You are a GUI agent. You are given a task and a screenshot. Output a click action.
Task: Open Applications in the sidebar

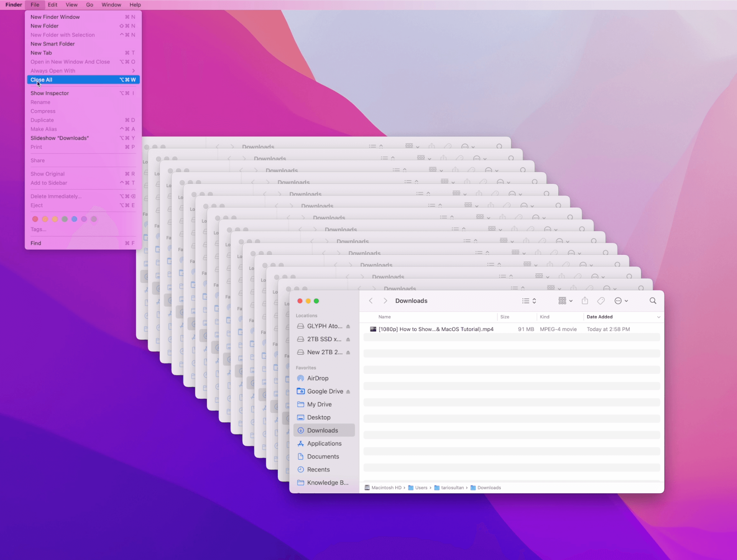(x=324, y=443)
